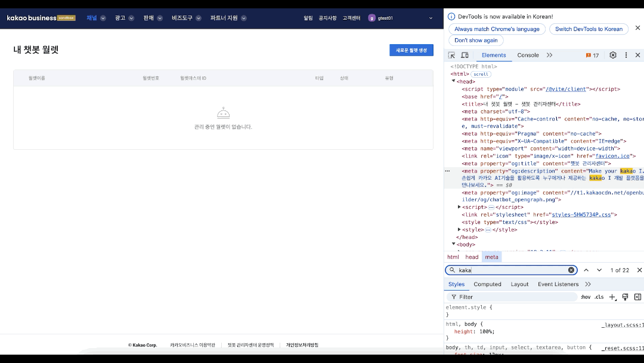The height and width of the screenshot is (363, 644).
Task: Expand the collapsed script node
Action: pyautogui.click(x=459, y=207)
